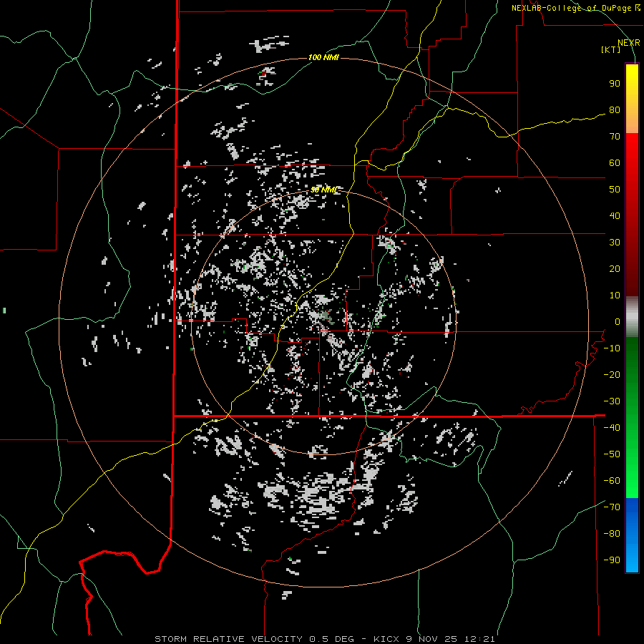Click the 70 value on velocity scale
This screenshot has width=644, height=644.
pyautogui.click(x=615, y=137)
